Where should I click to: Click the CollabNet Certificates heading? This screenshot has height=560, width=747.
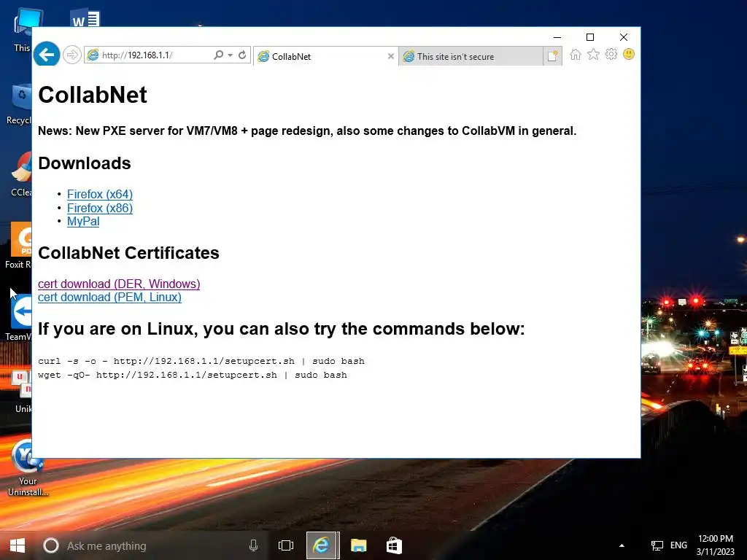[x=128, y=253]
